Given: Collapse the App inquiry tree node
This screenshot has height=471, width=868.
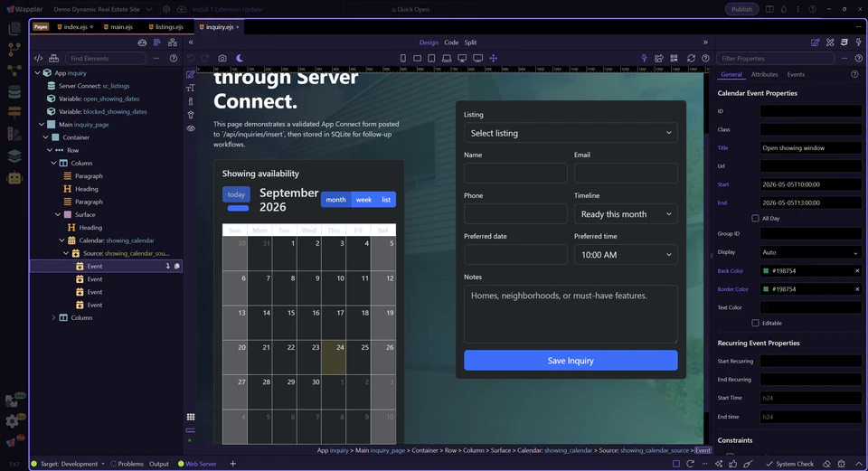Looking at the screenshot, I should tap(38, 73).
